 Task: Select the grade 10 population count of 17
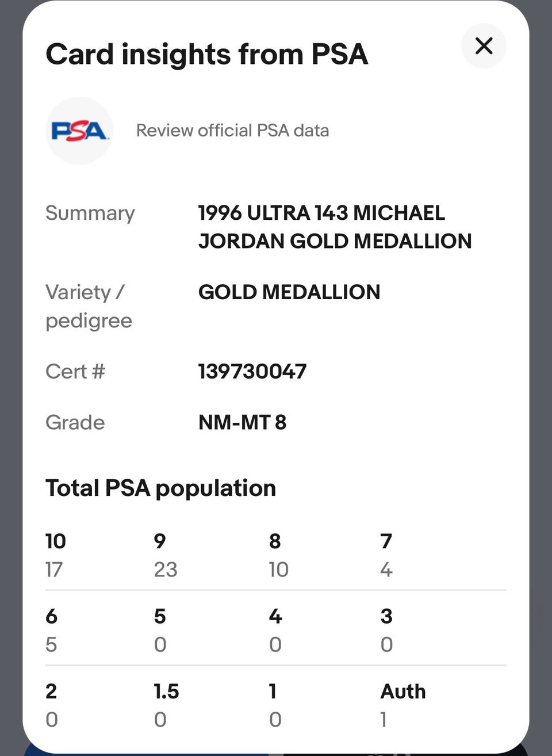click(54, 570)
